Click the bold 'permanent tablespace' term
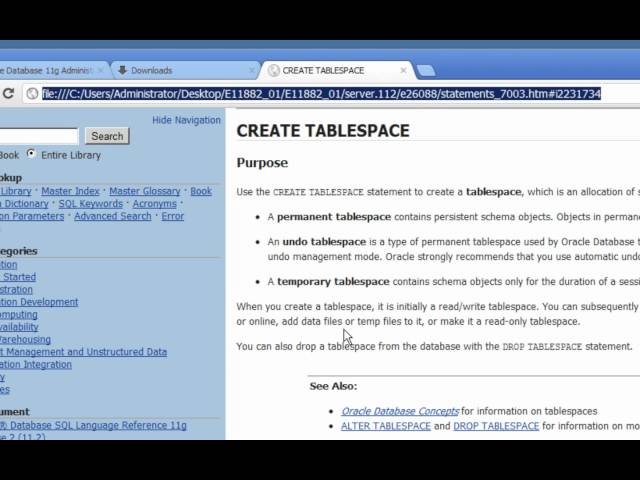 [334, 217]
